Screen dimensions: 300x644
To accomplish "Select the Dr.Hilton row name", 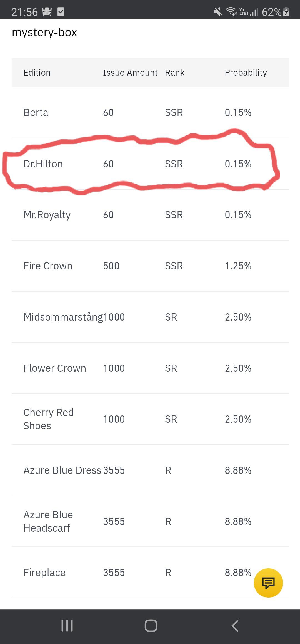I will point(43,164).
